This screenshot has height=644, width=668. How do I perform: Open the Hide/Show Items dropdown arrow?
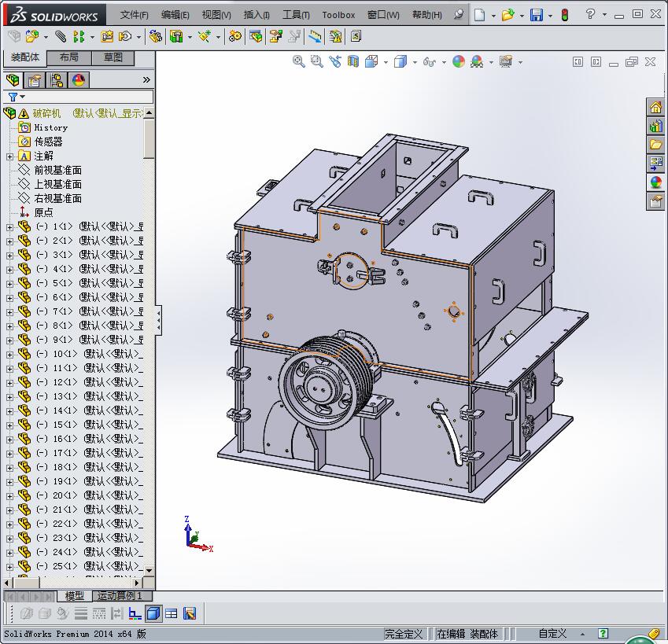(x=444, y=62)
